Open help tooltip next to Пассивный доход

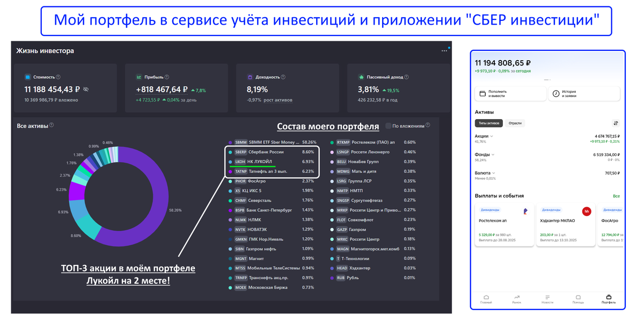click(x=406, y=77)
